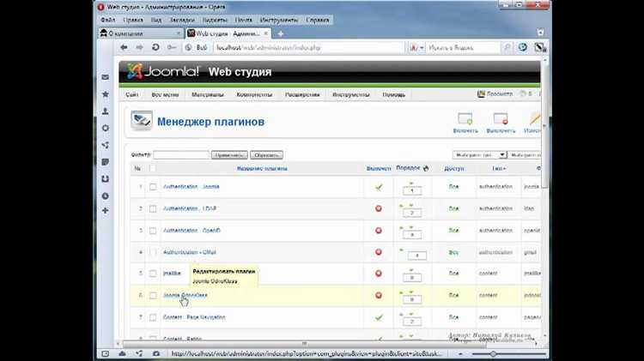Click green checkmark status of Authentication - Joomla

[x=379, y=187]
